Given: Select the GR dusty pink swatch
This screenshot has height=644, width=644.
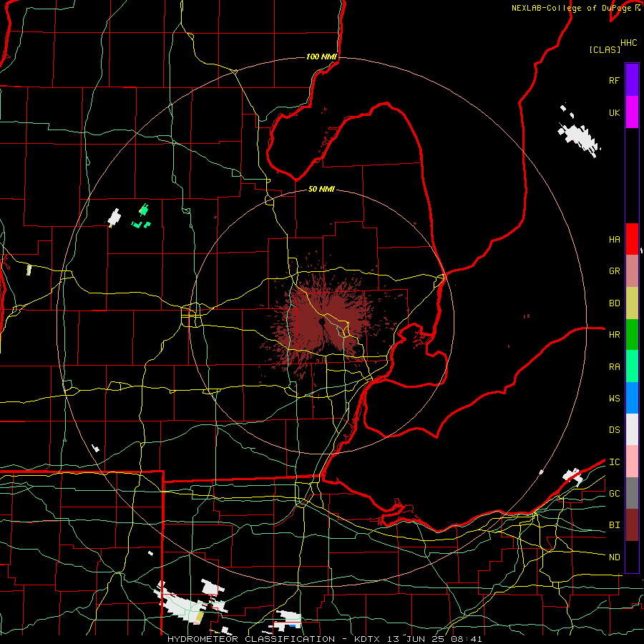Looking at the screenshot, I should tap(632, 271).
